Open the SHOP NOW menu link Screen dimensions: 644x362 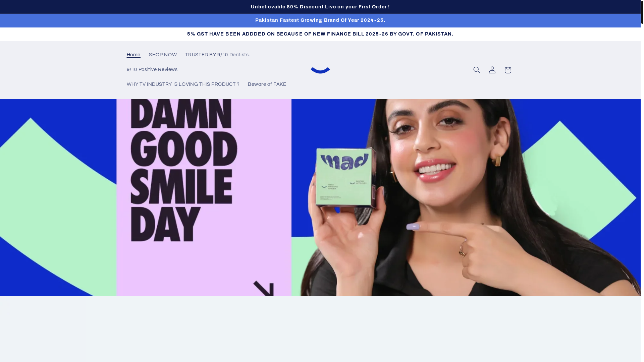coord(163,55)
